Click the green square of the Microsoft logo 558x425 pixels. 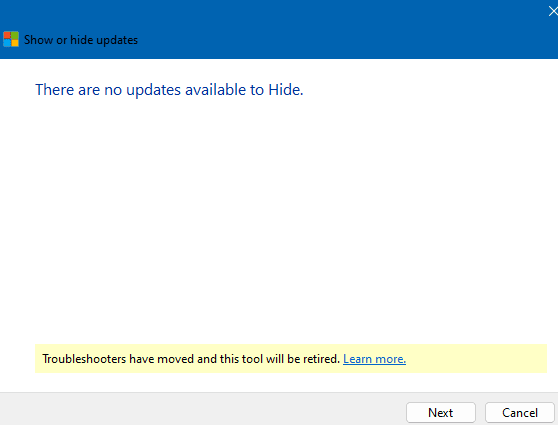(x=15, y=35)
